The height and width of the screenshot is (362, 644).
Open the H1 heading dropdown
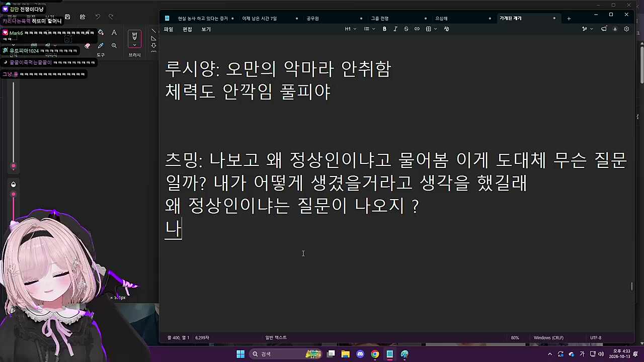pos(351,29)
